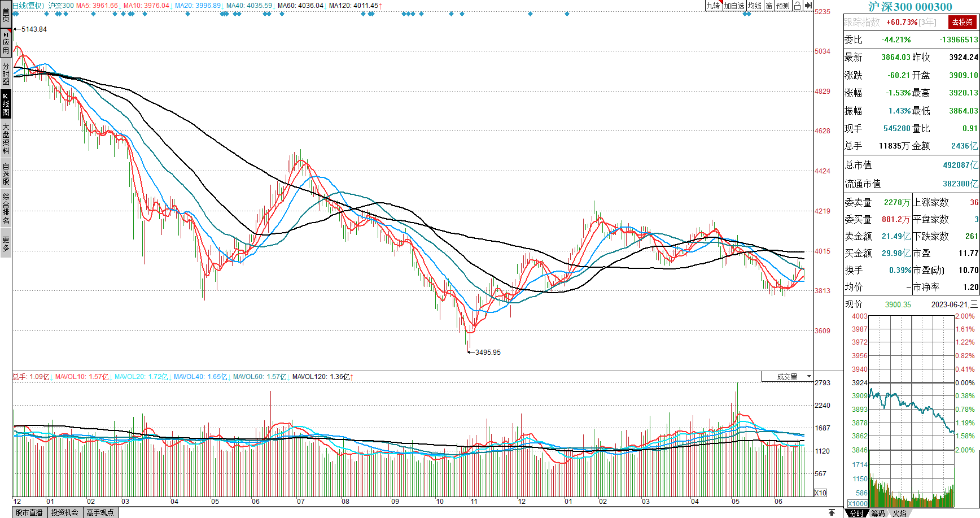Open 投资机会 bottom tab
Image resolution: width=980 pixels, height=518 pixels.
pos(64,512)
